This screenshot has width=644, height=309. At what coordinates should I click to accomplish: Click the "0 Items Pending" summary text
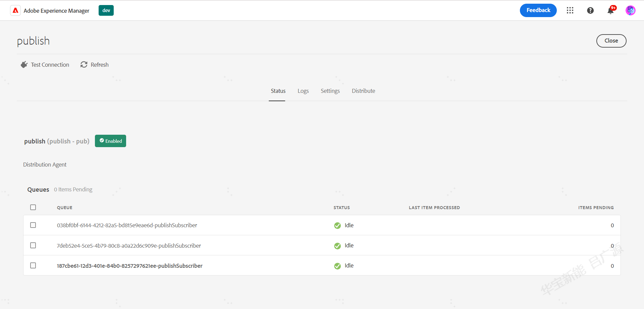tap(73, 189)
